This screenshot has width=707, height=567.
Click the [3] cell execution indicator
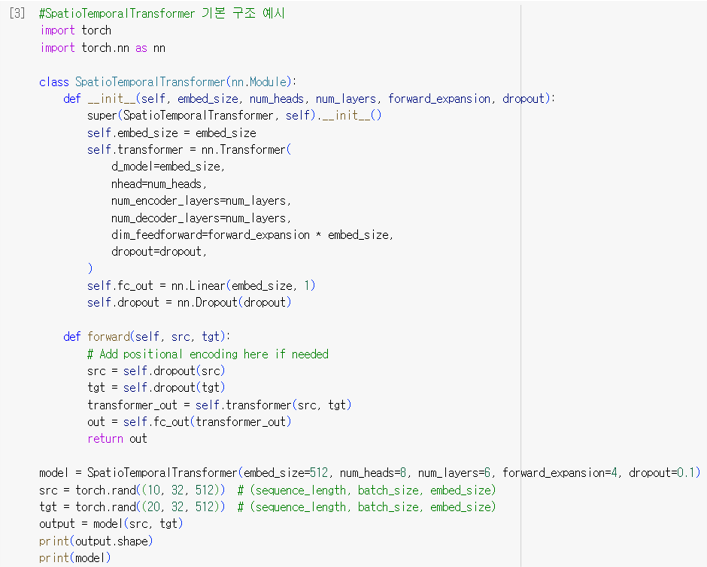[x=18, y=13]
